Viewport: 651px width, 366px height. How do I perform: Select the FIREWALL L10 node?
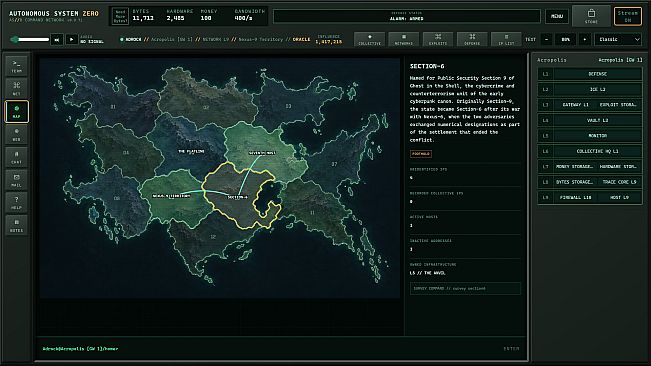coord(575,198)
